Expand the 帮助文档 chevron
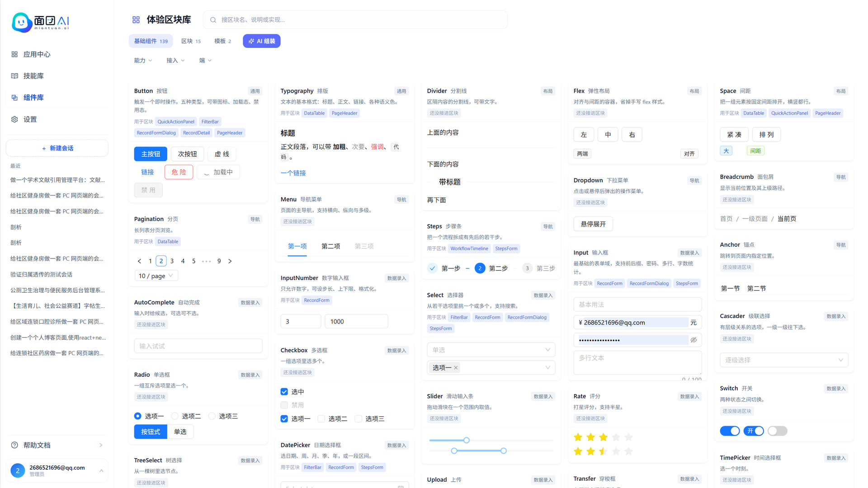The width and height of the screenshot is (868, 488). tap(101, 445)
